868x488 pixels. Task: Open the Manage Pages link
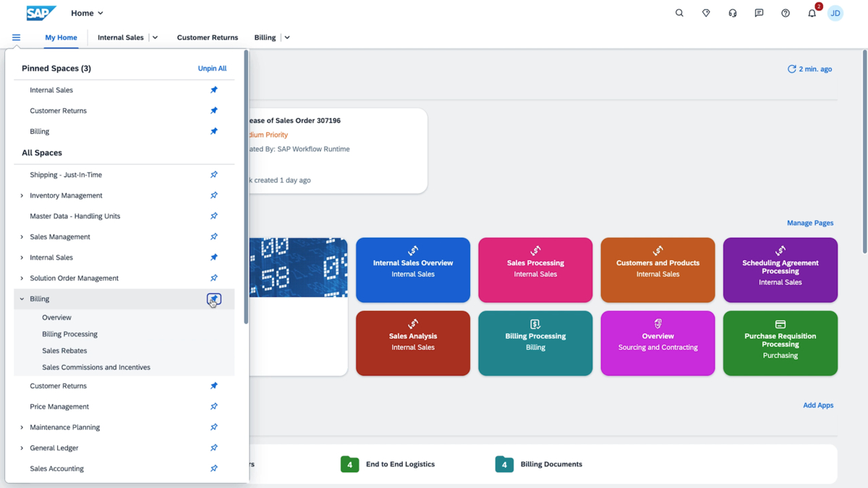[809, 223]
